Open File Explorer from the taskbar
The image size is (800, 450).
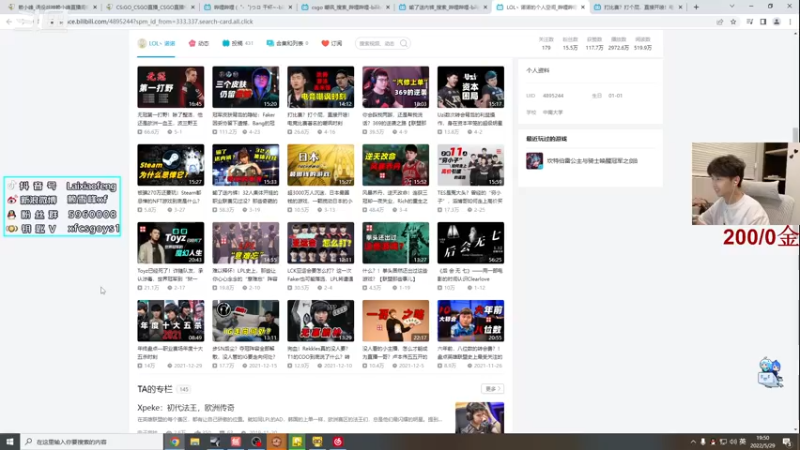click(x=195, y=442)
